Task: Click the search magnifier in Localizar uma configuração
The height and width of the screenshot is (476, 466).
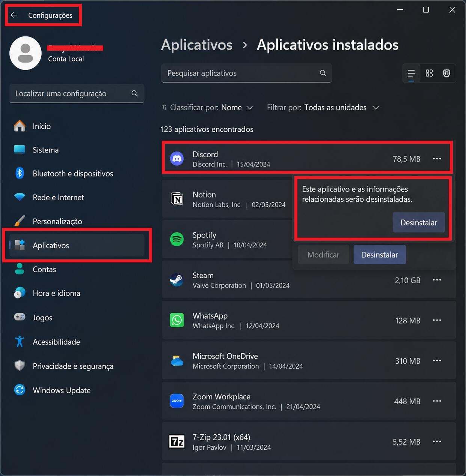Action: 134,93
